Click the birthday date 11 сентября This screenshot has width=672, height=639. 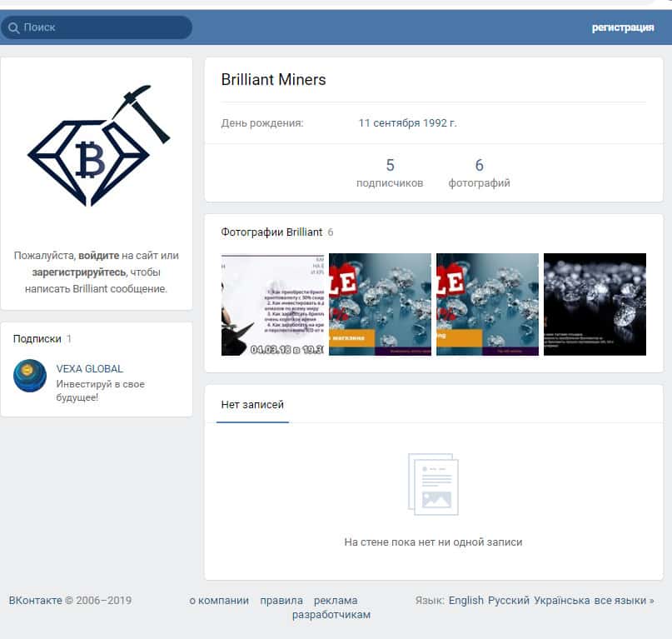coord(389,123)
